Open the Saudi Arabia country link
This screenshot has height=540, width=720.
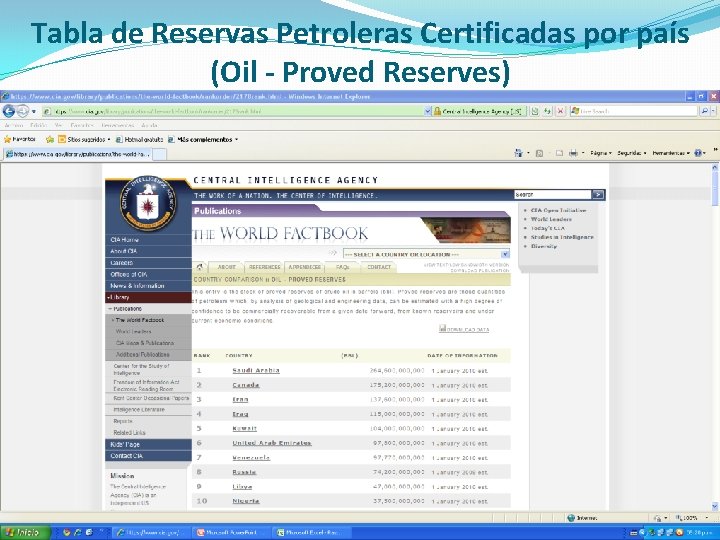pos(256,370)
